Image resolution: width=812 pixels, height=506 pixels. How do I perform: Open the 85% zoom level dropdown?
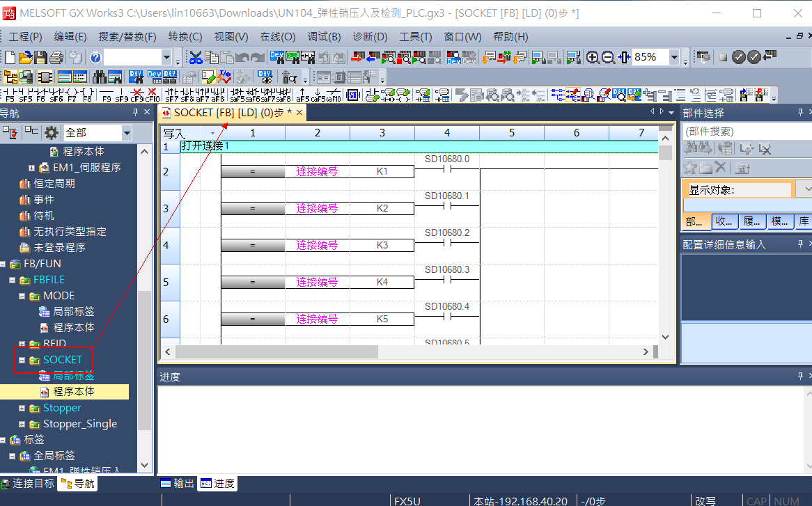coord(674,57)
